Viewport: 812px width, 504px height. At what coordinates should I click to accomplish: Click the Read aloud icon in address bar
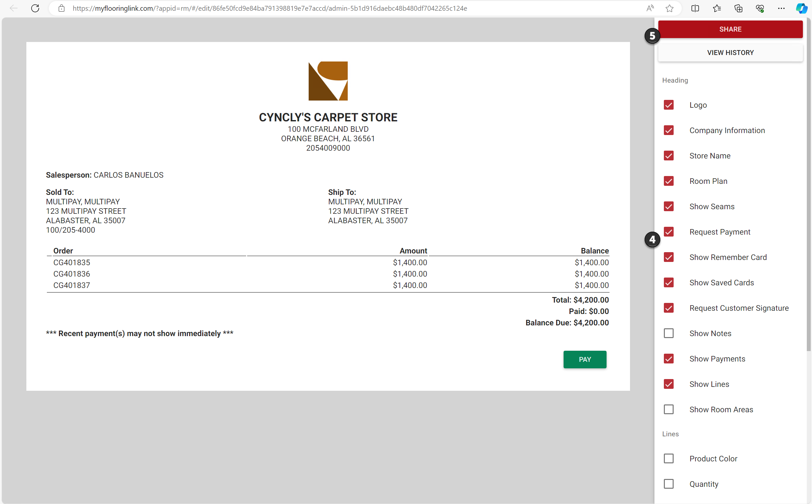click(x=650, y=8)
